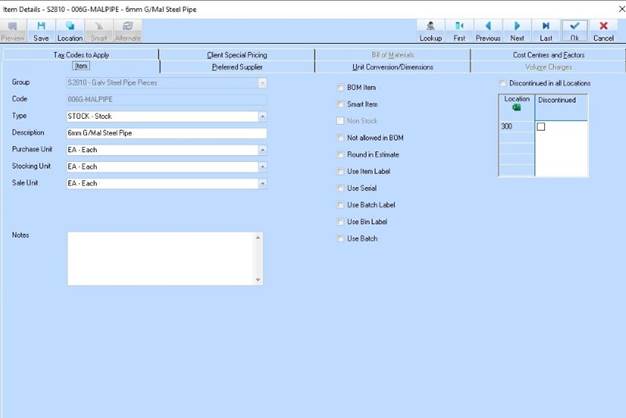
Task: Enable the BOM Item checkbox
Action: (x=341, y=87)
